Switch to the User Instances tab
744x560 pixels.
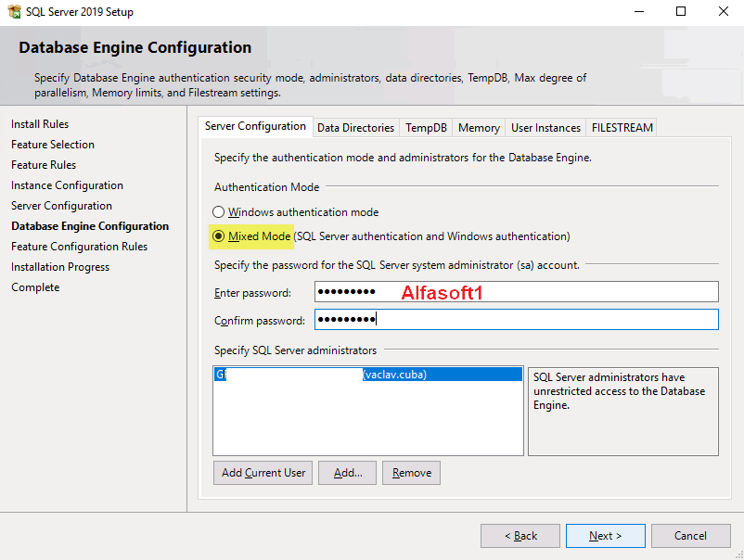click(545, 128)
